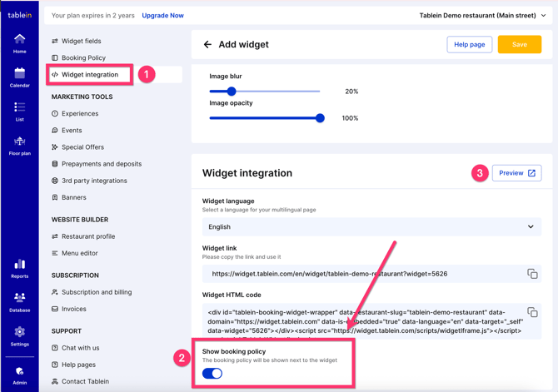Click the yellow Save button

[520, 44]
